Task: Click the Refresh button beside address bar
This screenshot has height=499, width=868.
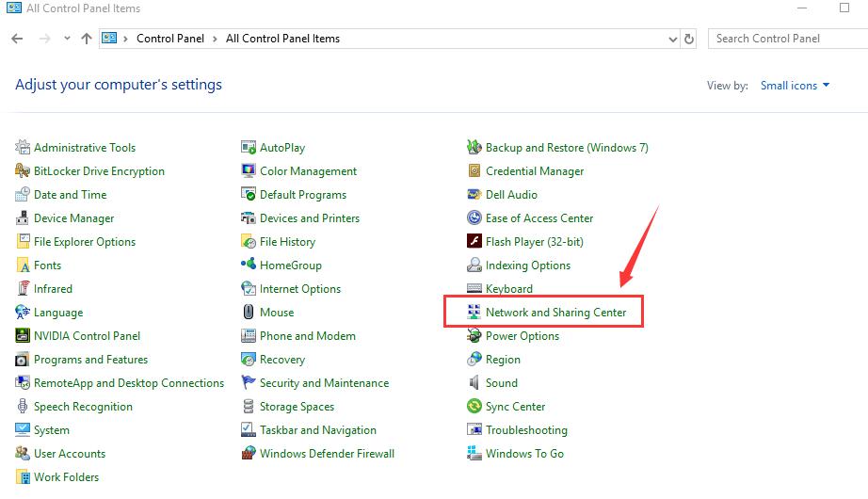Action: (x=688, y=39)
